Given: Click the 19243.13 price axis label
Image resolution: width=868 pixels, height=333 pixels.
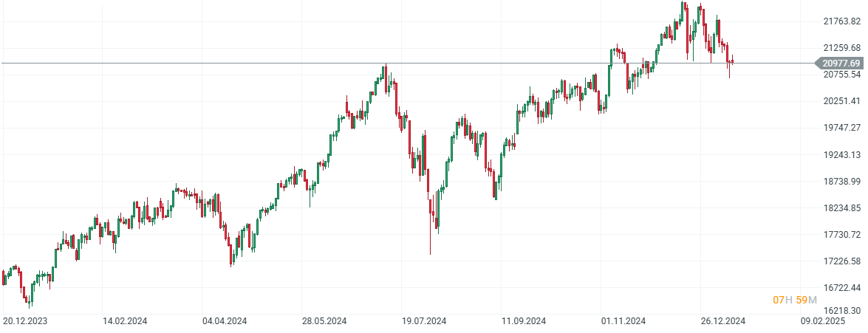Looking at the screenshot, I should click(843, 154).
